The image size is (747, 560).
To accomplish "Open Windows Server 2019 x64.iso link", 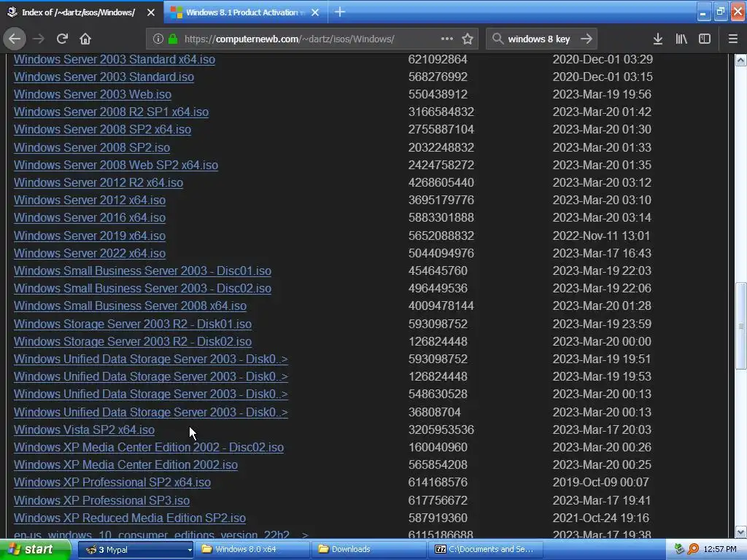I will pyautogui.click(x=90, y=236).
